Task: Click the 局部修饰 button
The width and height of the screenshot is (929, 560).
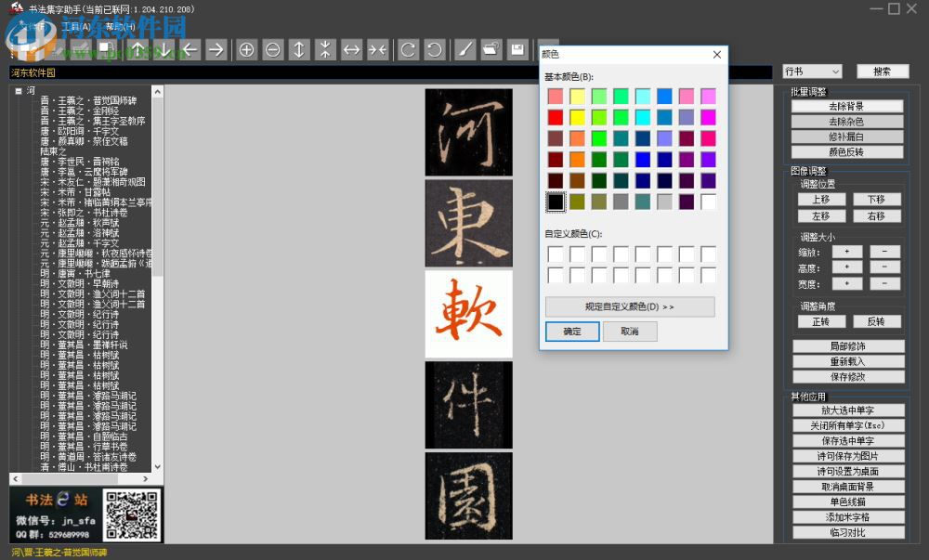Action: 848,346
